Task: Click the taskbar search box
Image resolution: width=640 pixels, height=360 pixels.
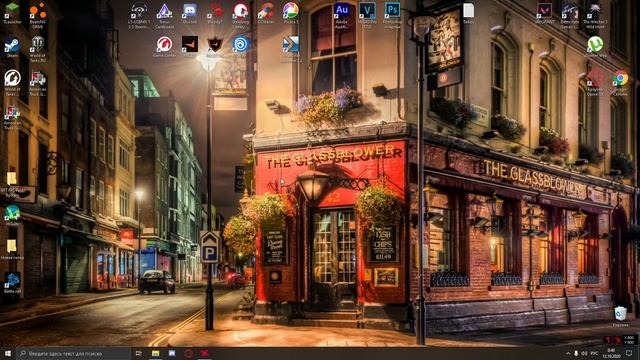Action: 73,353
